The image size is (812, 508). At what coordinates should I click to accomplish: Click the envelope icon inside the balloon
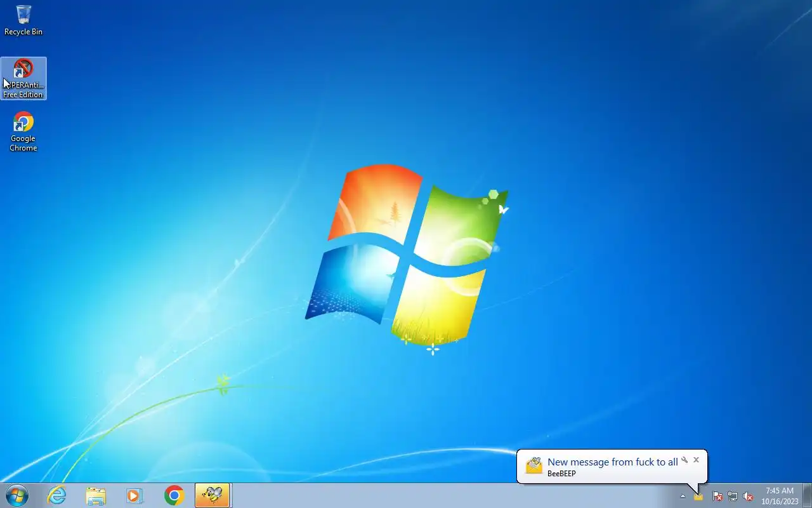[x=534, y=465]
